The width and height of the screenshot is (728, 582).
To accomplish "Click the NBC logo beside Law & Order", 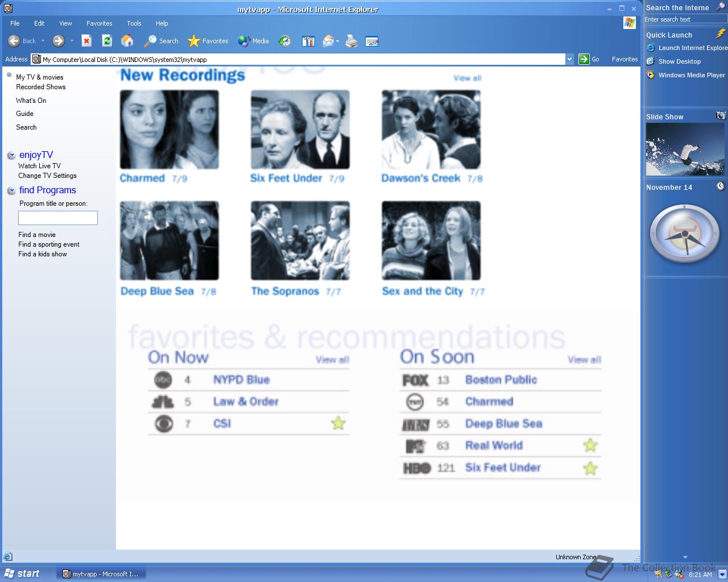I will click(163, 402).
